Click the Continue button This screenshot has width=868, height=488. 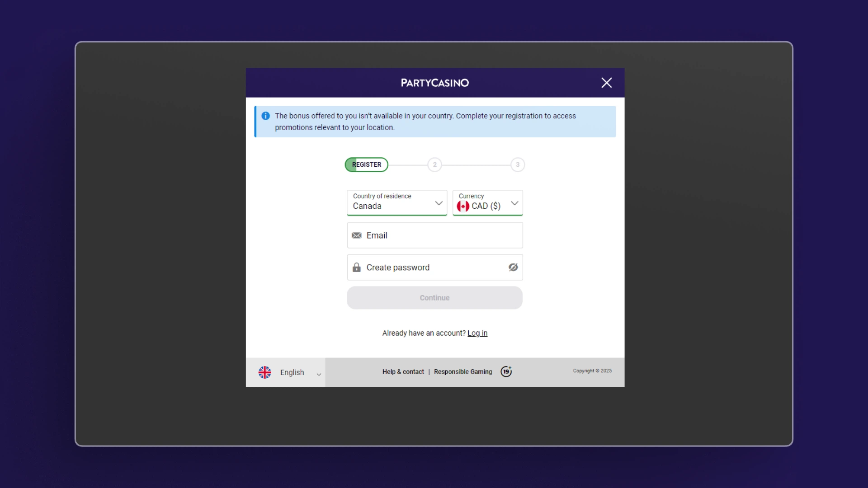(x=434, y=298)
